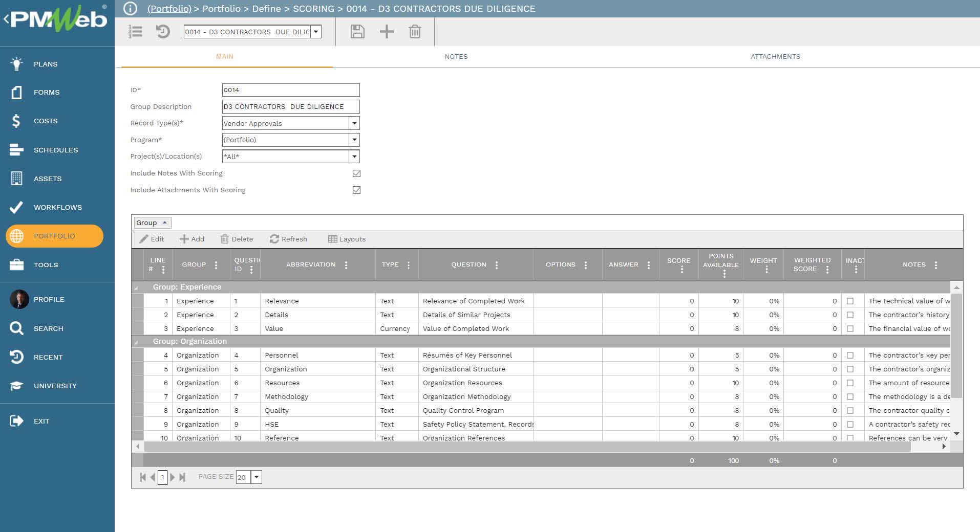
Task: Click the history revert icon in toolbar
Action: [163, 32]
